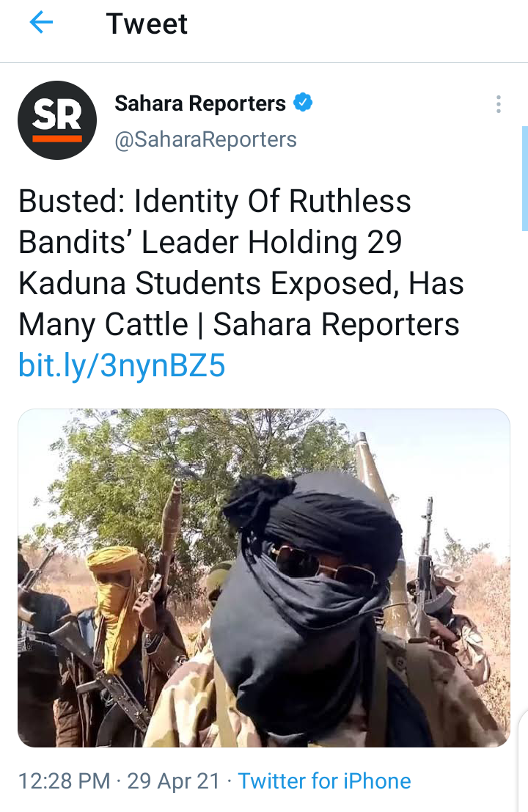Tap the 'Kaduna Students Exposed, Has' text line
Viewport: 528px width, 812px height.
pos(241,283)
